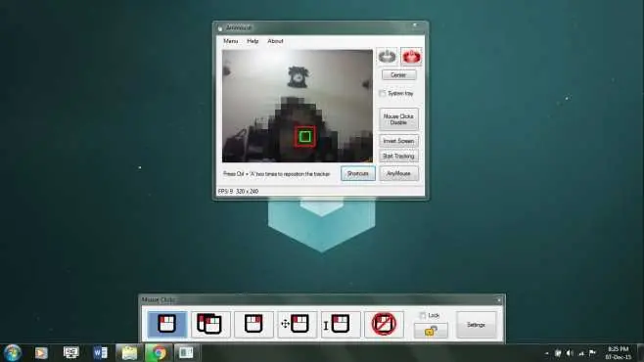Select the right click mouse icon
The image size is (644, 362).
tap(253, 324)
